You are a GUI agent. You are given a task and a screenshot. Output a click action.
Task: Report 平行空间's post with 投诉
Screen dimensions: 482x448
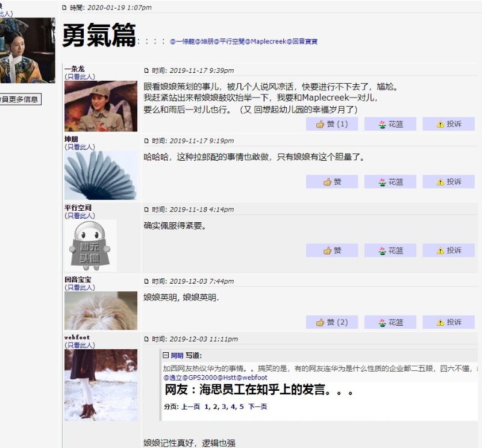pos(448,250)
